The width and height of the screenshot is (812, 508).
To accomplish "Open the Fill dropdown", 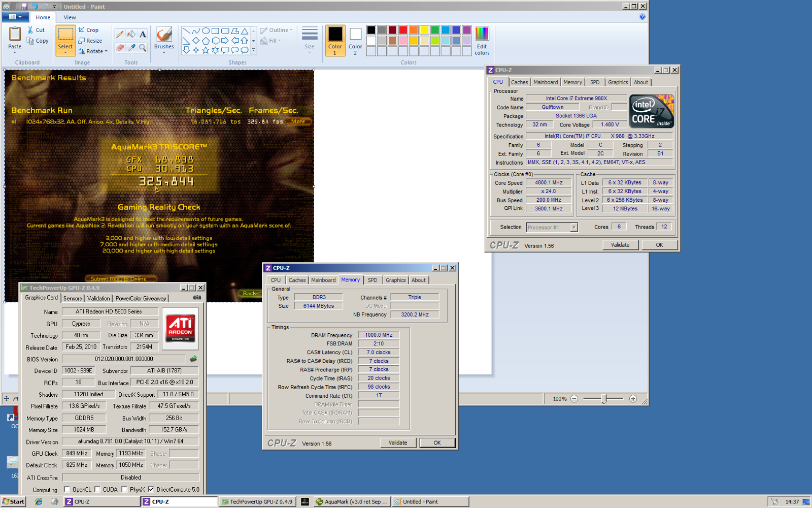I will 271,41.
